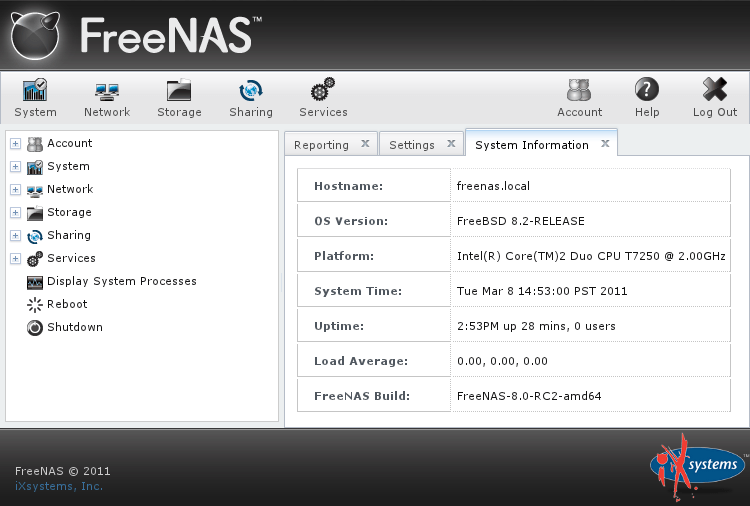The image size is (750, 506).
Task: Select Services label in the tree
Action: [71, 258]
